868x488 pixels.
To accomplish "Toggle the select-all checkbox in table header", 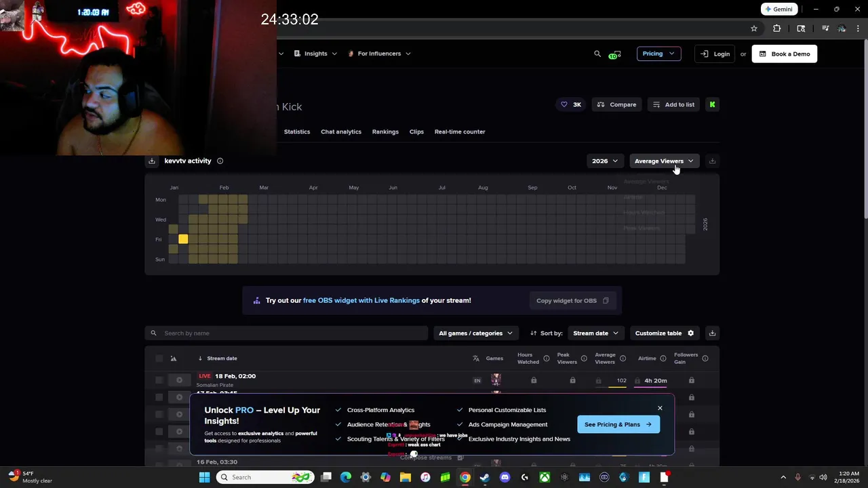I will pos(159,359).
